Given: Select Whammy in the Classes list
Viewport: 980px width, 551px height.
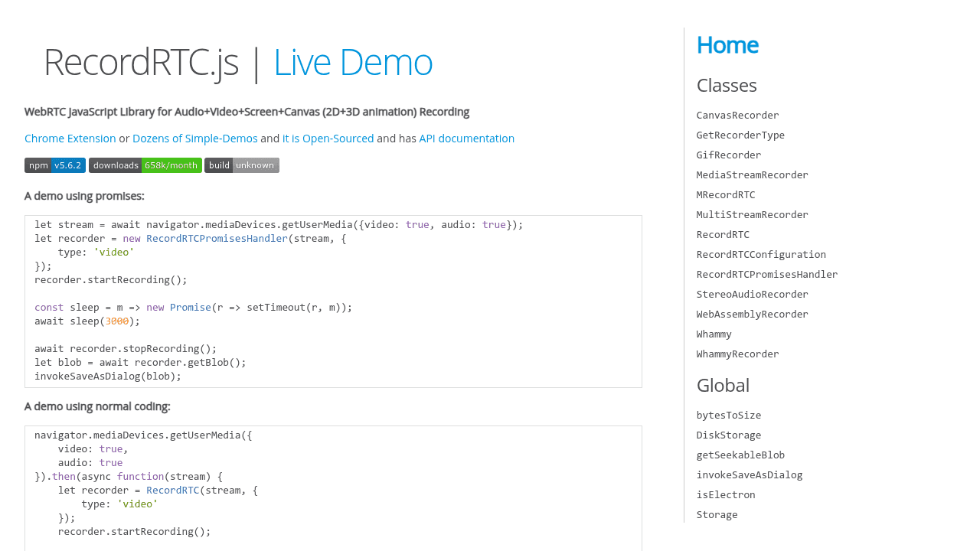Looking at the screenshot, I should point(714,334).
